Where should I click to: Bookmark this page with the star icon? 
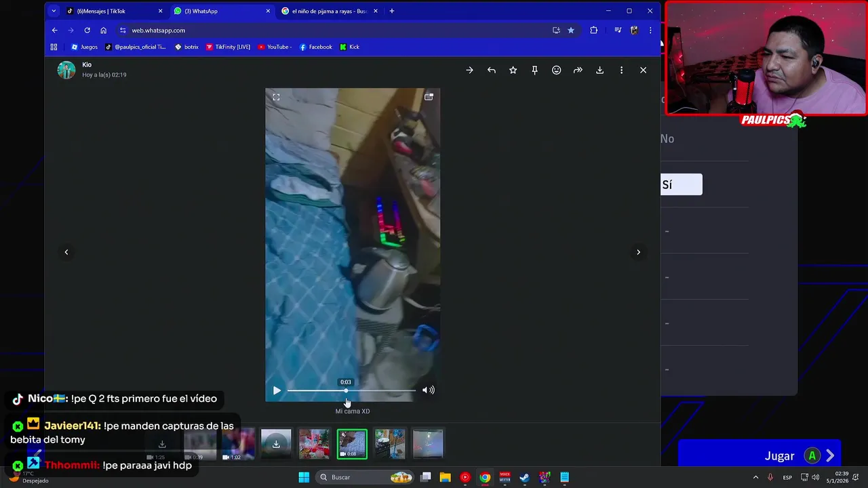(x=571, y=30)
